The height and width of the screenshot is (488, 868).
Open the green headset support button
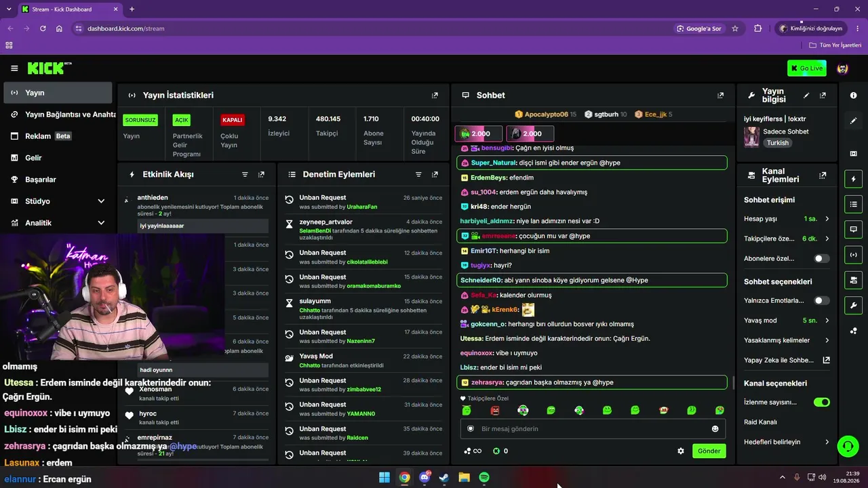(848, 446)
